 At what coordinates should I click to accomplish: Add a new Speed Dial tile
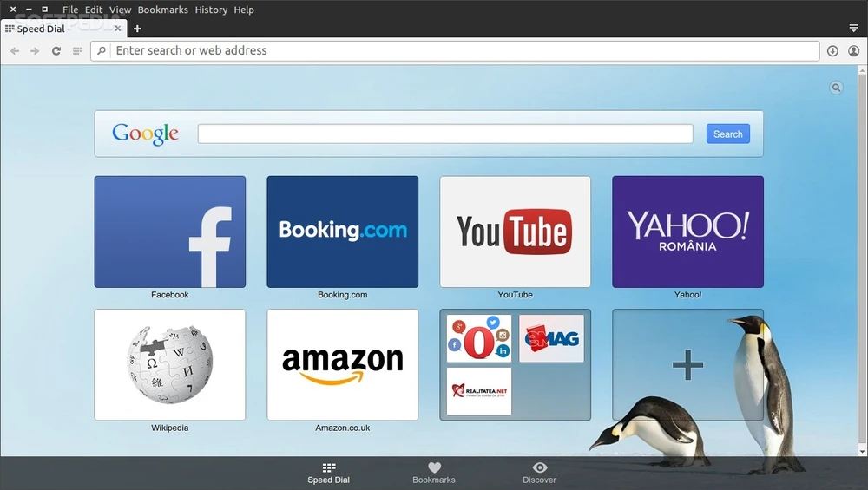pos(687,364)
